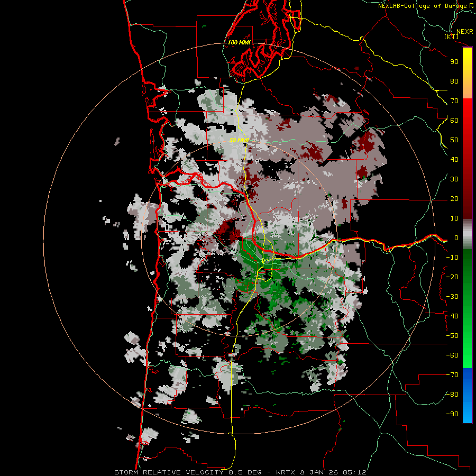Click the -30 value on velocity scale
The image size is (476, 476).
pos(452,297)
